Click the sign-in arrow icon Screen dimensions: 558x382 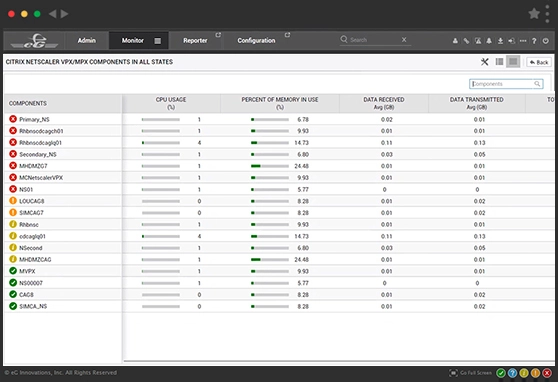pos(511,41)
